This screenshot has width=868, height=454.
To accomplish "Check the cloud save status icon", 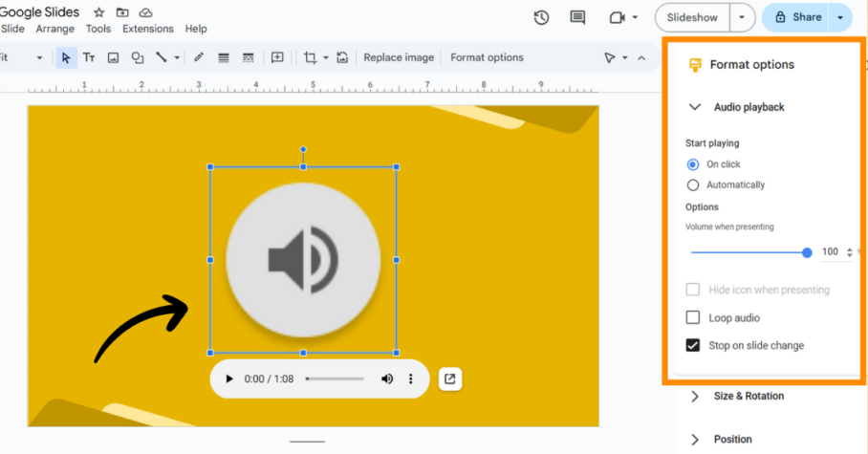I will point(145,12).
